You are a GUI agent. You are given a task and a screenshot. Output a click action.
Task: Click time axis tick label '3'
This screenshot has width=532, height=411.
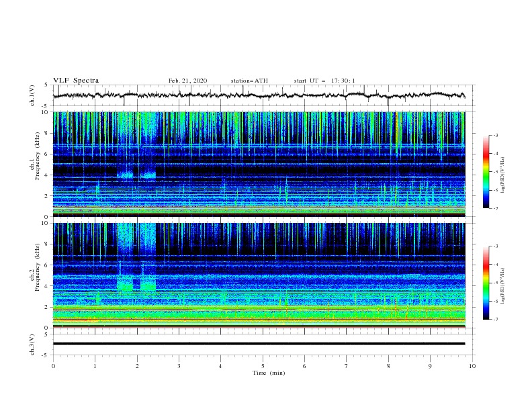click(x=179, y=366)
